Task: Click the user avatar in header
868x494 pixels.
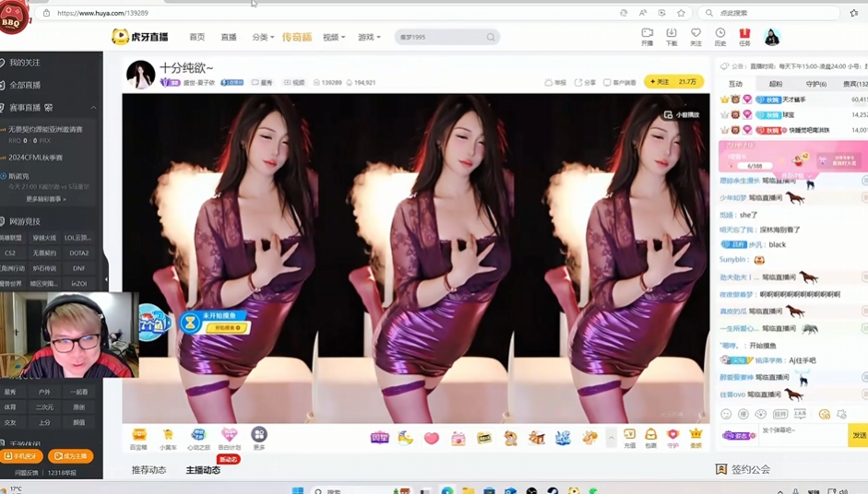Action: click(772, 37)
